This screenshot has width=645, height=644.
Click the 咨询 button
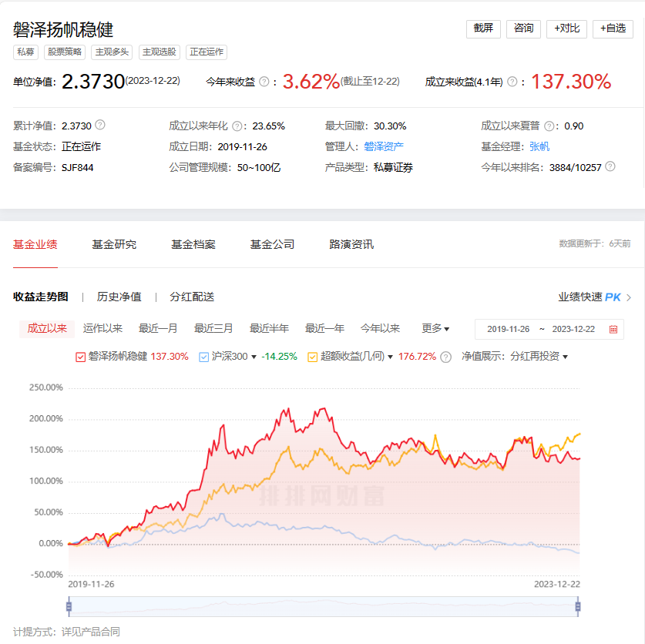(x=523, y=29)
